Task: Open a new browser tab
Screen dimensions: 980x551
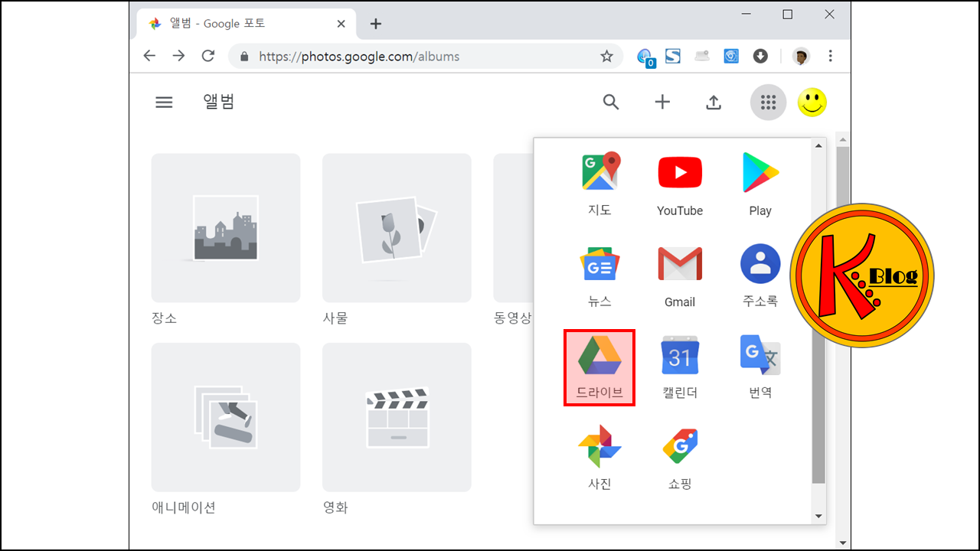Action: 375,24
